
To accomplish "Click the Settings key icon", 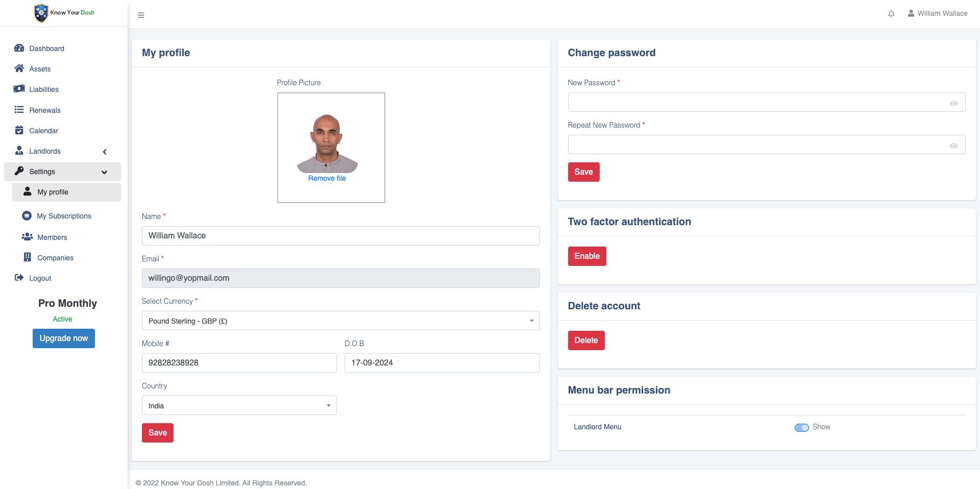I will pyautogui.click(x=19, y=171).
